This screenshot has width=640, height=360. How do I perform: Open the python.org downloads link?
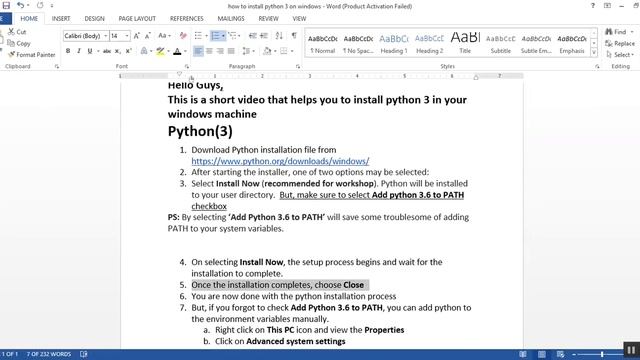coord(280,161)
